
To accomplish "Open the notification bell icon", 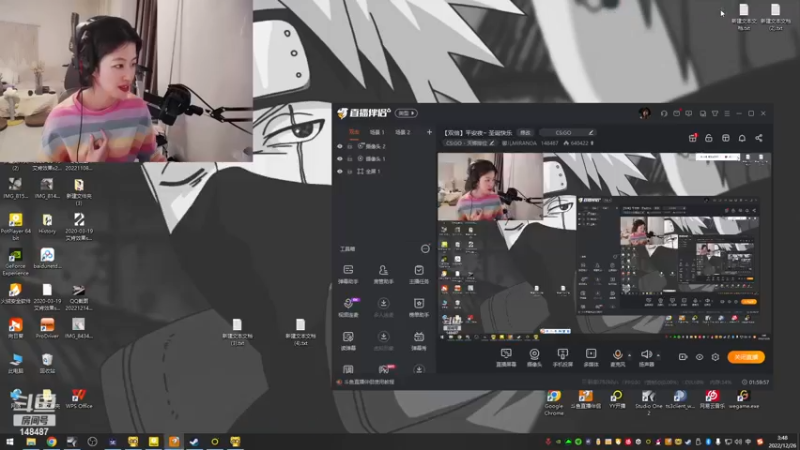I will pos(742,138).
